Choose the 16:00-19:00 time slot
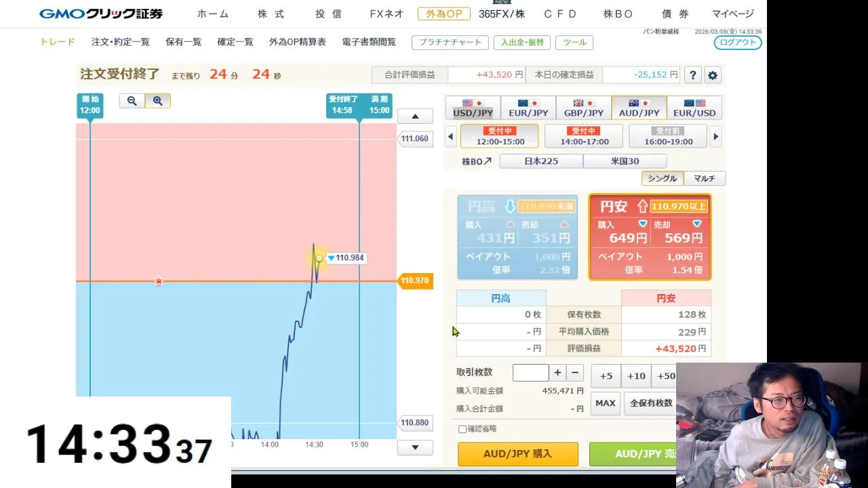The image size is (868, 488). pos(668,136)
